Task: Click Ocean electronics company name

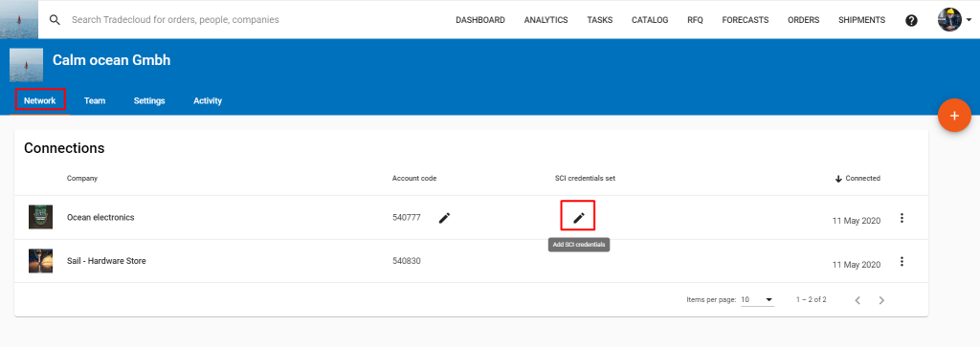Action: coord(100,218)
